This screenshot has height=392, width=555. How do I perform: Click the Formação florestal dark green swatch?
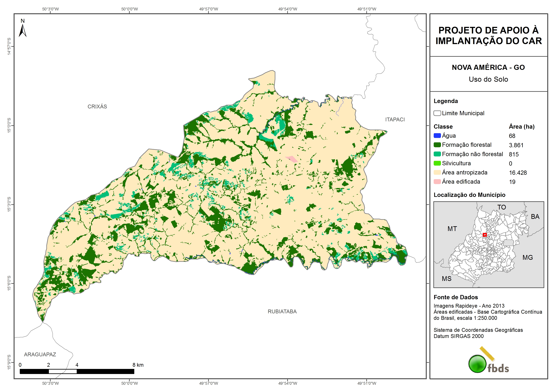point(437,145)
